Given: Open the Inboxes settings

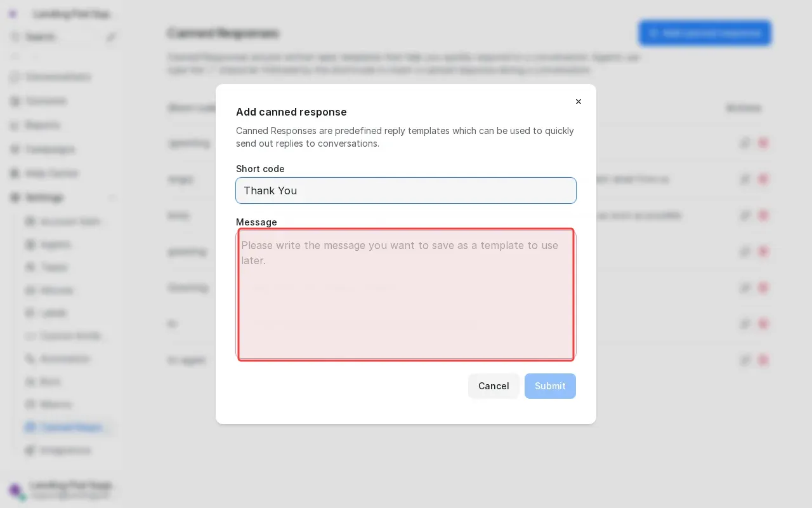Looking at the screenshot, I should [x=57, y=290].
